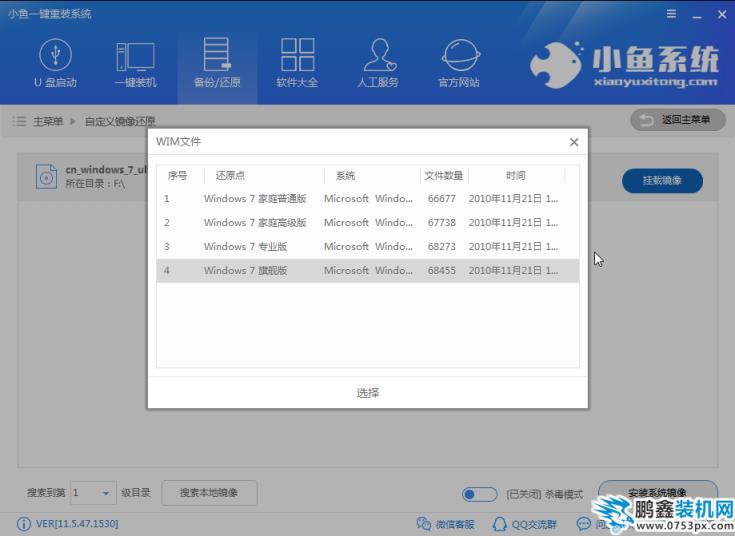Viewport: 735px width, 536px height.
Task: Open the 人工服务 section
Action: [378, 63]
